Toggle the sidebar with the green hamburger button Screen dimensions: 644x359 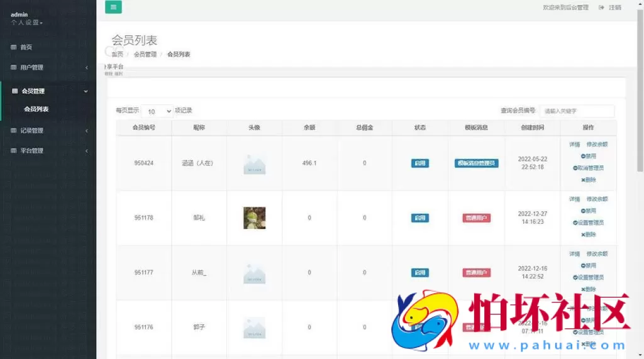coord(113,7)
